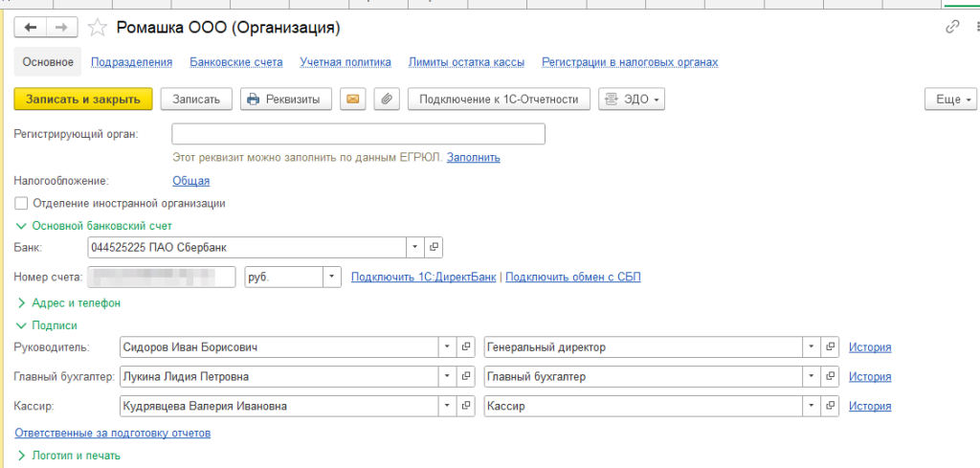Open Кассир position dropdown arrow

[812, 406]
